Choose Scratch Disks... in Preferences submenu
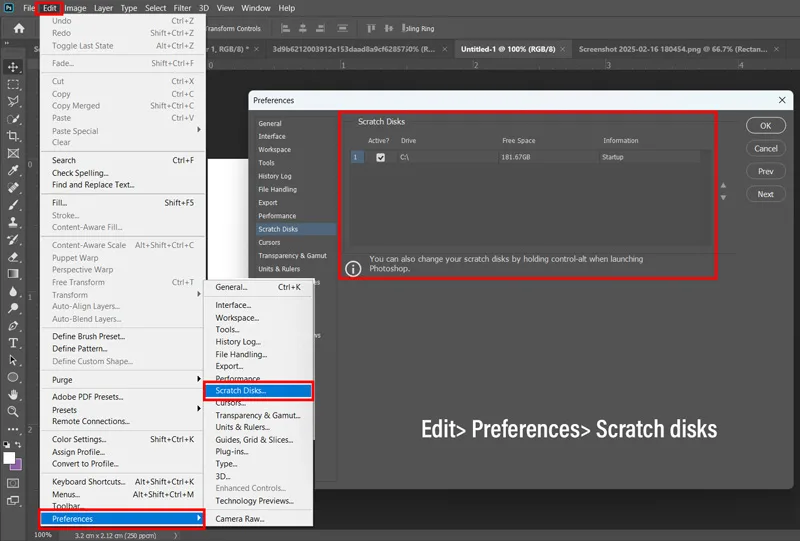 point(258,391)
